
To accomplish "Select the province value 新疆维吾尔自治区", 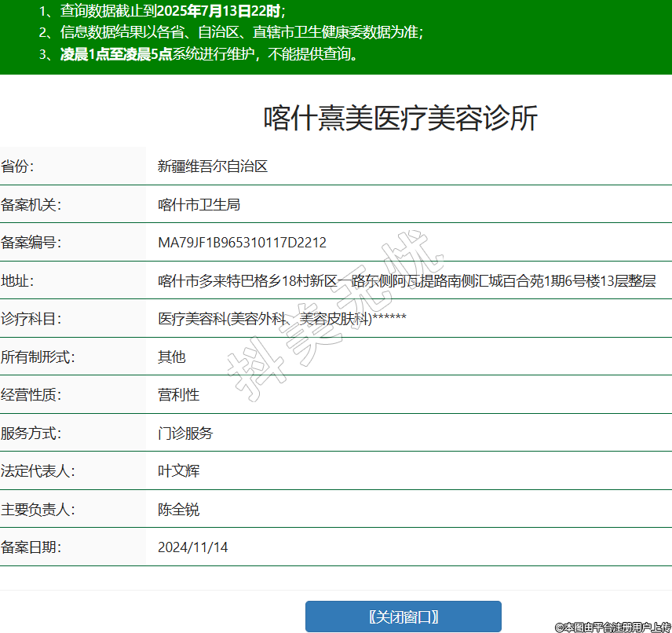I will point(213,166).
